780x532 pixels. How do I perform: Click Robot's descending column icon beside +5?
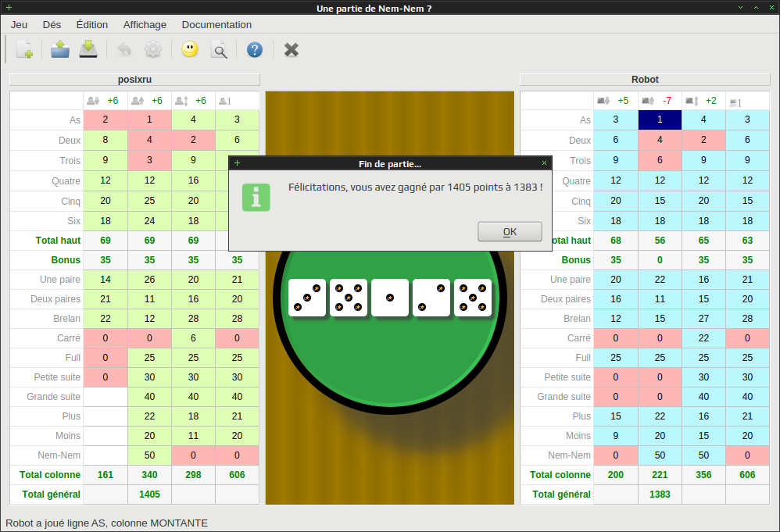[x=603, y=101]
